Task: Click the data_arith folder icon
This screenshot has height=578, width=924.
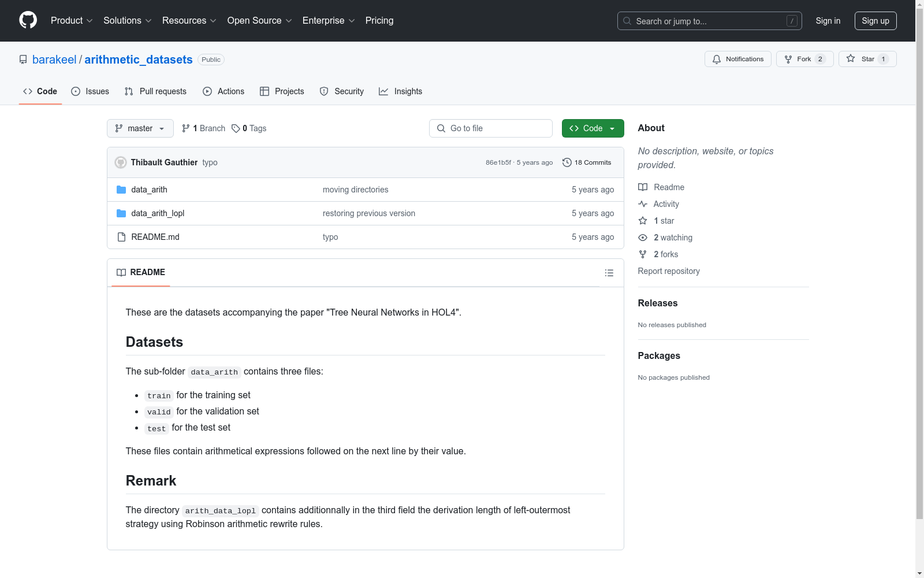Action: click(x=121, y=190)
